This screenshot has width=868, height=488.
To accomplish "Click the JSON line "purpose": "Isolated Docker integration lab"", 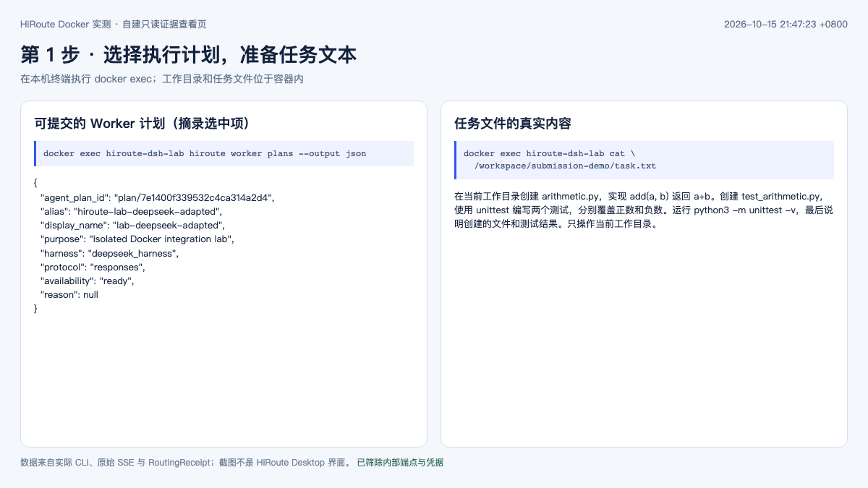I will [x=137, y=239].
